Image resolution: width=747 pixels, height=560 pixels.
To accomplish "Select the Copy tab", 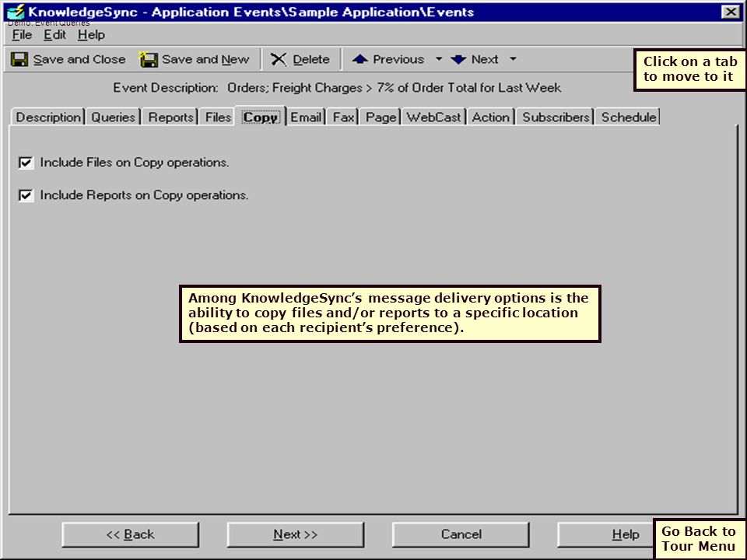I will (260, 116).
